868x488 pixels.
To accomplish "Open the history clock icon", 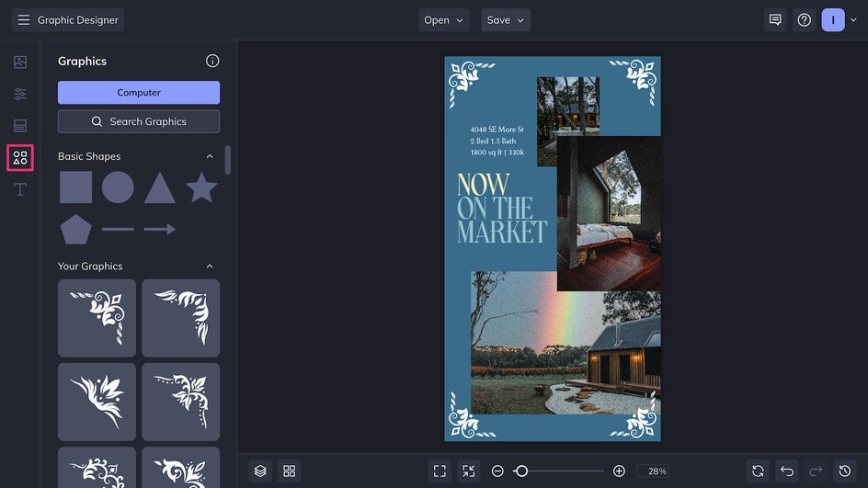I will (x=845, y=471).
